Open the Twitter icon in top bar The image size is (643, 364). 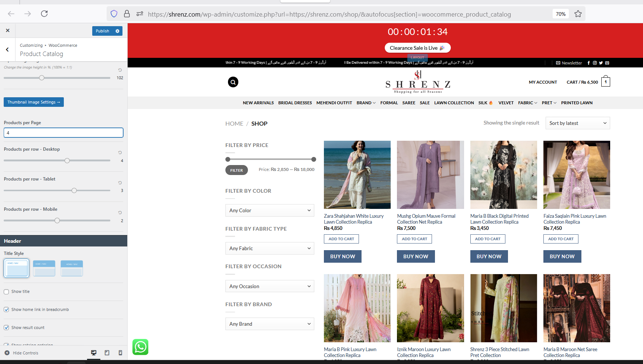tap(601, 63)
